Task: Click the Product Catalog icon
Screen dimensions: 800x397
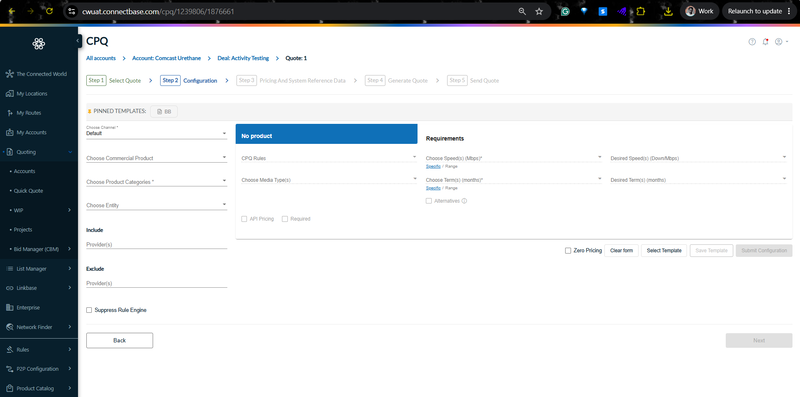Action: point(9,388)
